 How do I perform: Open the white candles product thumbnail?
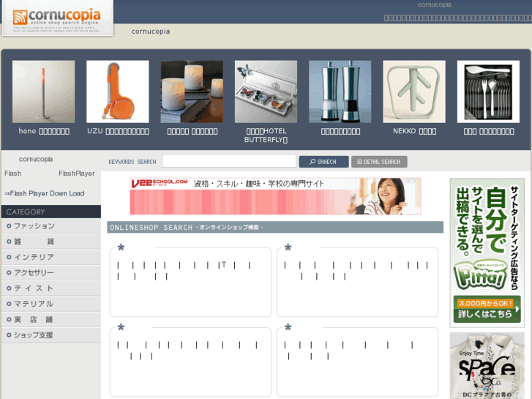click(x=192, y=92)
